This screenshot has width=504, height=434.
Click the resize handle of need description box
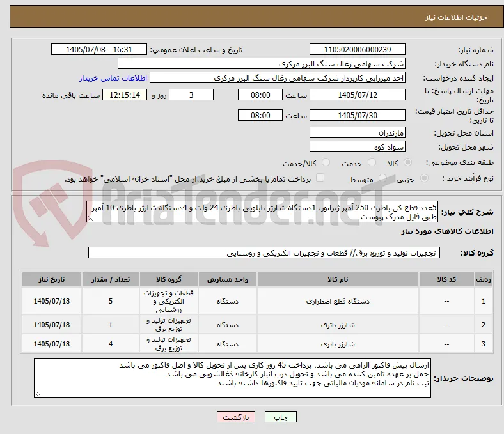tap(90, 219)
